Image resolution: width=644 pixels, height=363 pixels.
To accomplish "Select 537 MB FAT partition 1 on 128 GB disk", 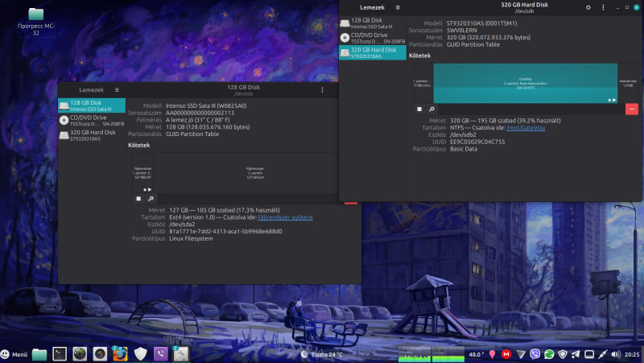I will 142,173.
